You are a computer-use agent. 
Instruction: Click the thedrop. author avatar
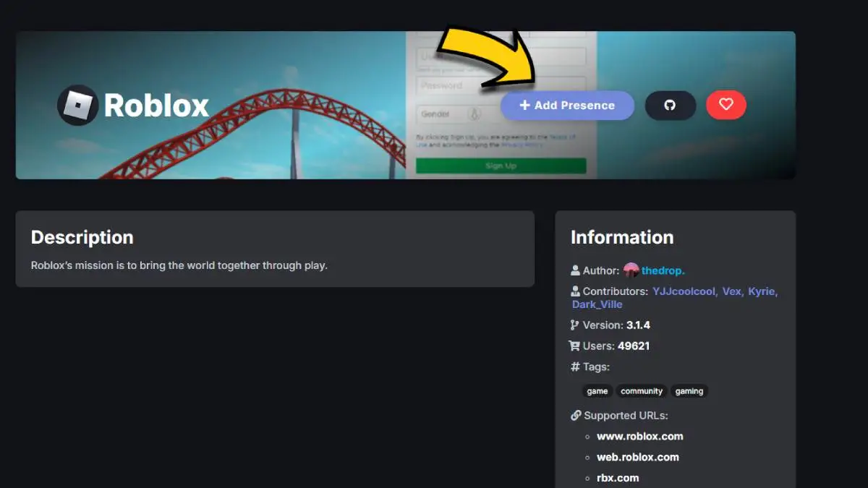coord(631,270)
